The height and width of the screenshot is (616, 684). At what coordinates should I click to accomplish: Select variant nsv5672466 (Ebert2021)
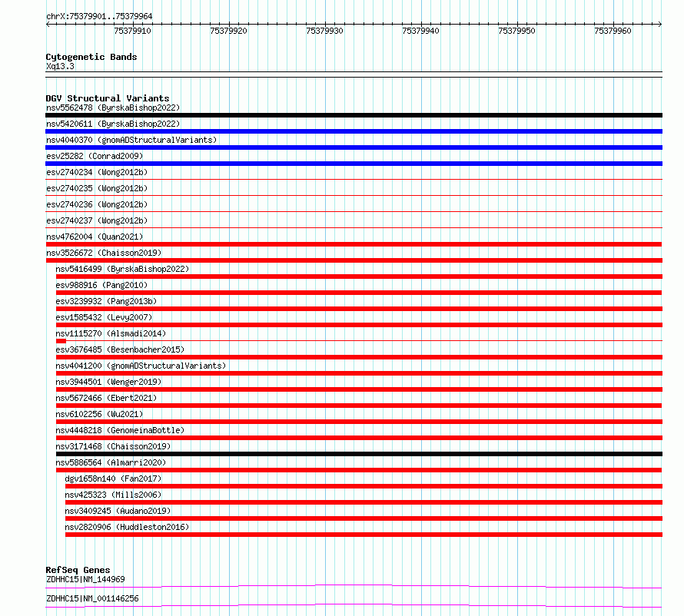[106, 398]
